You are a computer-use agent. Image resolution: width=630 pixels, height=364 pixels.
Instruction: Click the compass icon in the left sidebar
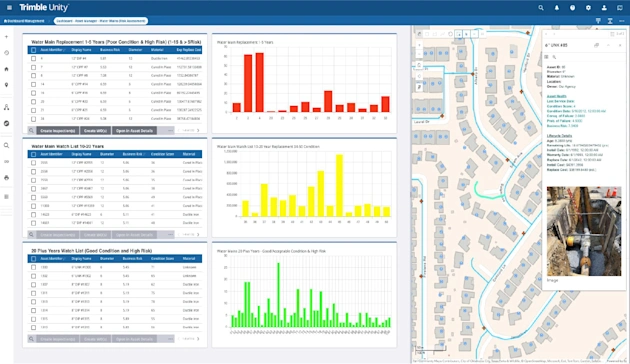click(6, 123)
